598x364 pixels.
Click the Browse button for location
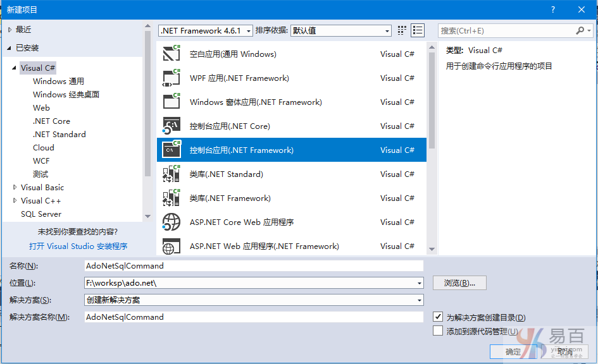click(459, 283)
